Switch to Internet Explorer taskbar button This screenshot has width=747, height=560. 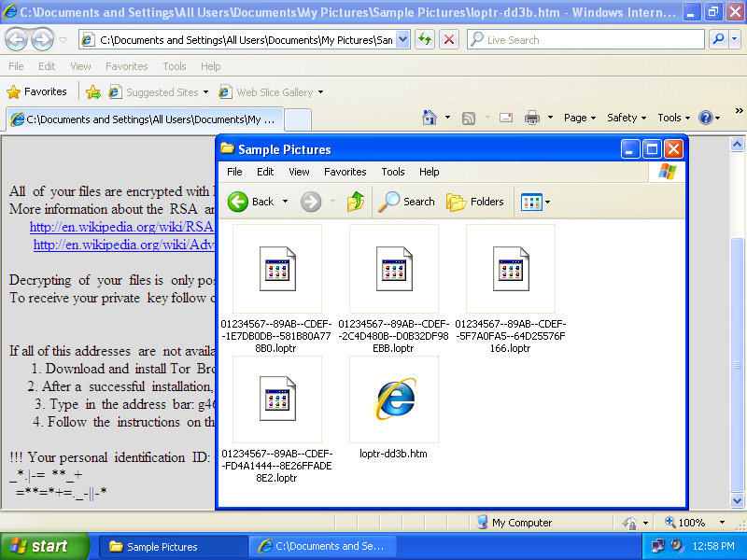point(322,547)
